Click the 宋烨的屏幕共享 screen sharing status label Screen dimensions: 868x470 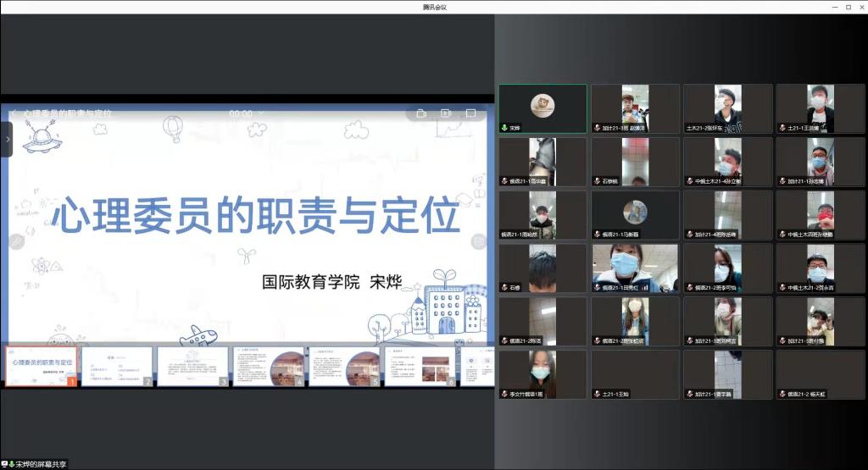pos(39,464)
